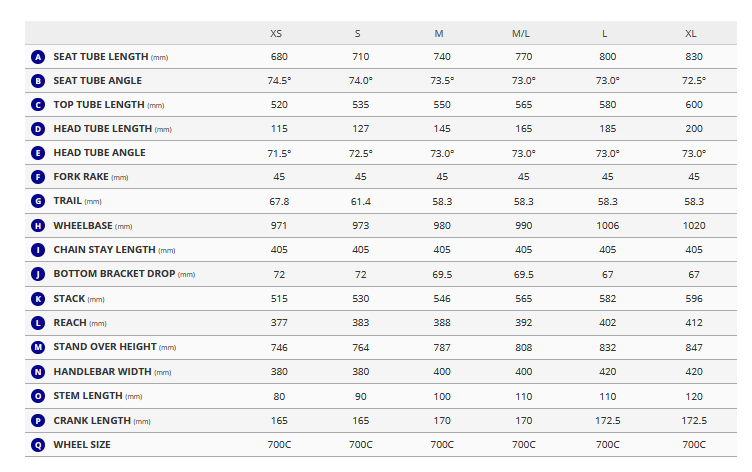Click the XS size column header

tap(276, 34)
